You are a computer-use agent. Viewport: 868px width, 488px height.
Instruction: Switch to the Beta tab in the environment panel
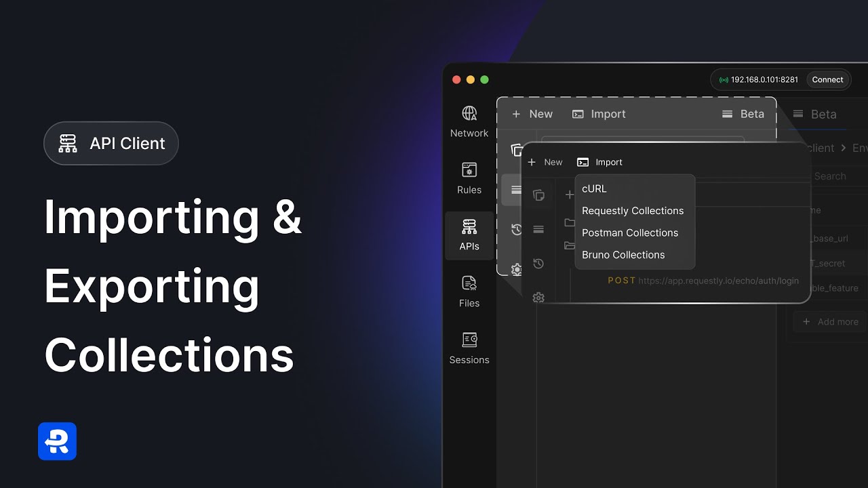[x=815, y=115]
